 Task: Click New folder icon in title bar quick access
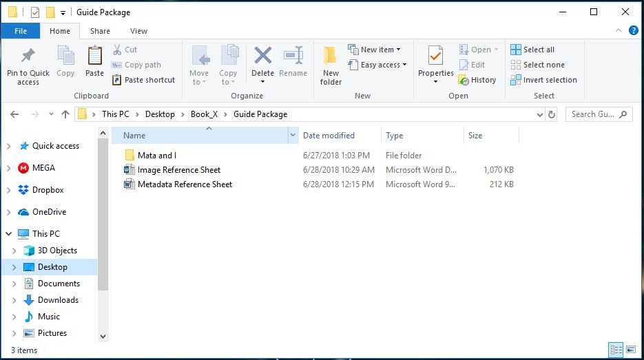(x=50, y=12)
